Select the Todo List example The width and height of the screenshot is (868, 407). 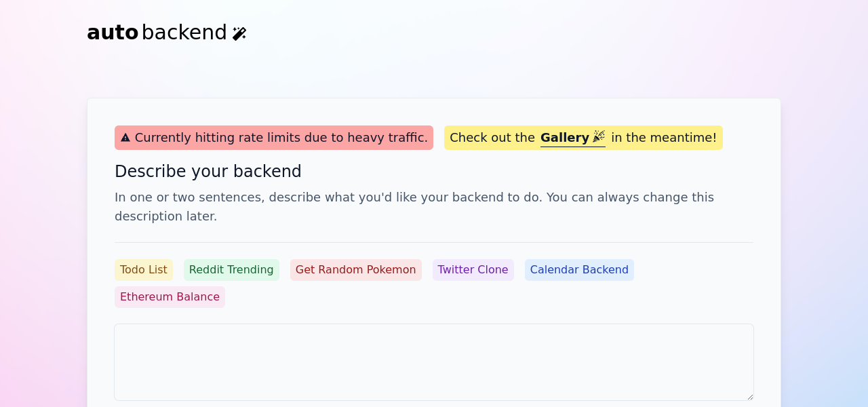pyautogui.click(x=144, y=270)
